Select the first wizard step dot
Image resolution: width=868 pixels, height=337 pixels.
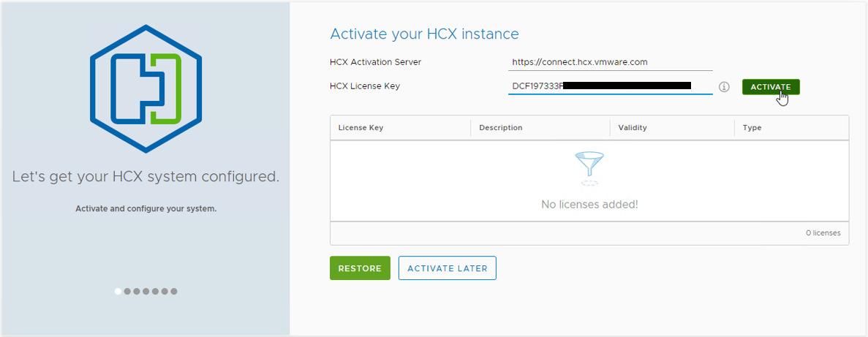point(118,291)
